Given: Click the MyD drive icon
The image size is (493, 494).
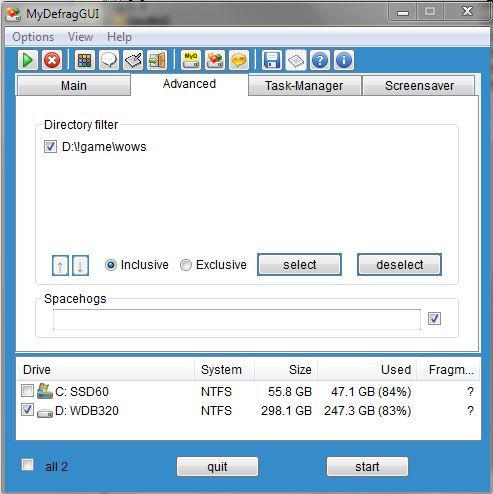Looking at the screenshot, I should 191,60.
